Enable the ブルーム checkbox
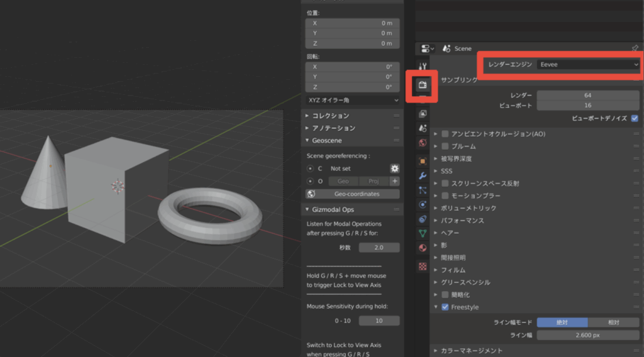The width and height of the screenshot is (644, 357). tap(445, 146)
